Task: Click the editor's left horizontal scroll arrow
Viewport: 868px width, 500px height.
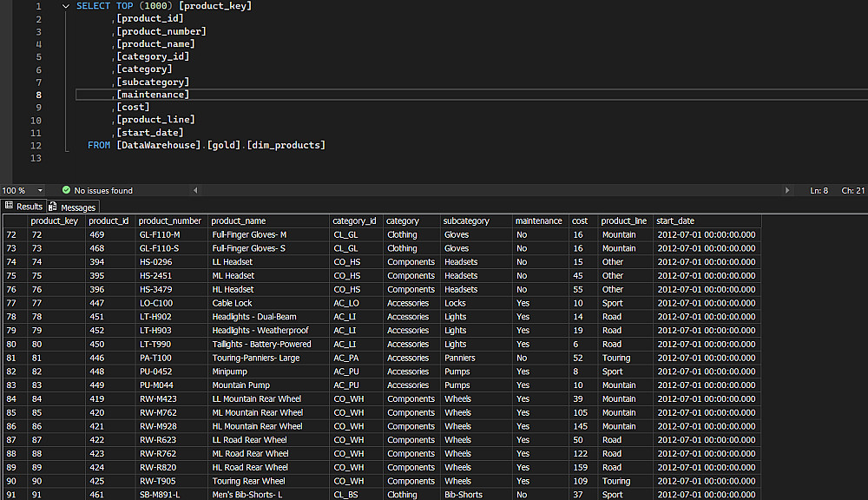Action: pos(194,190)
